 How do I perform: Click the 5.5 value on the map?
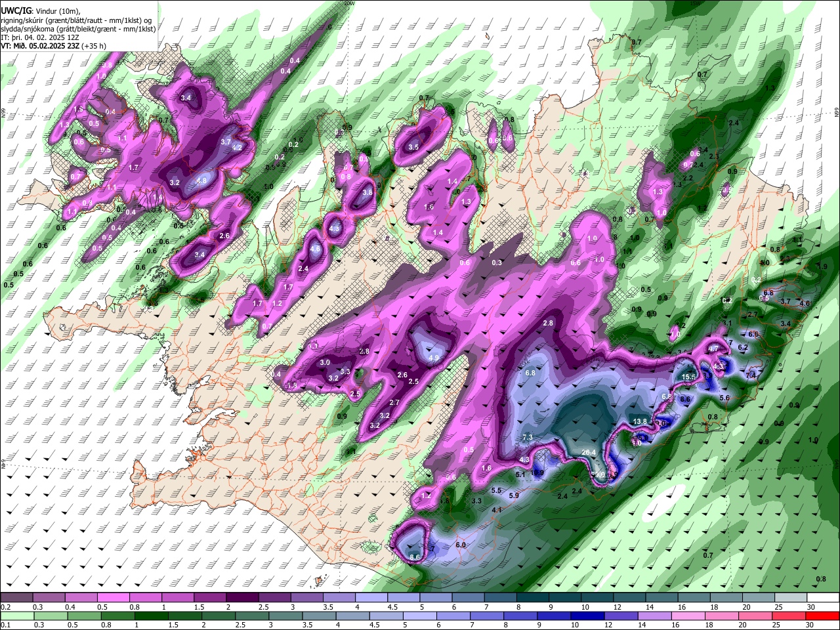[x=496, y=490]
